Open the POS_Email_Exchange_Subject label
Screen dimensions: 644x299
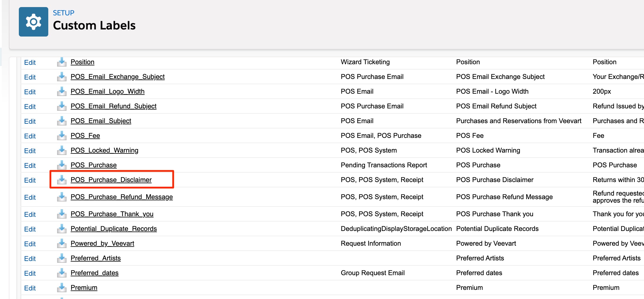click(x=117, y=77)
